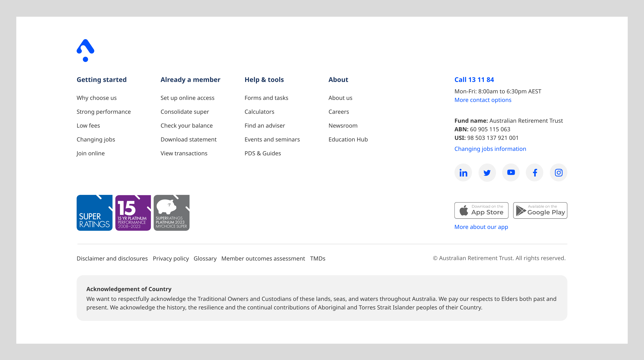Click Download statement link

tap(189, 139)
